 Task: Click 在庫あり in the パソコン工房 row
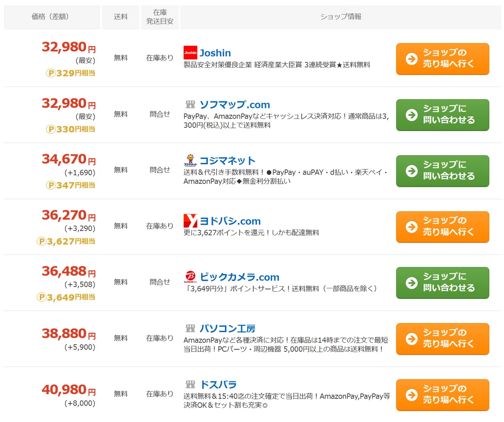coord(160,338)
